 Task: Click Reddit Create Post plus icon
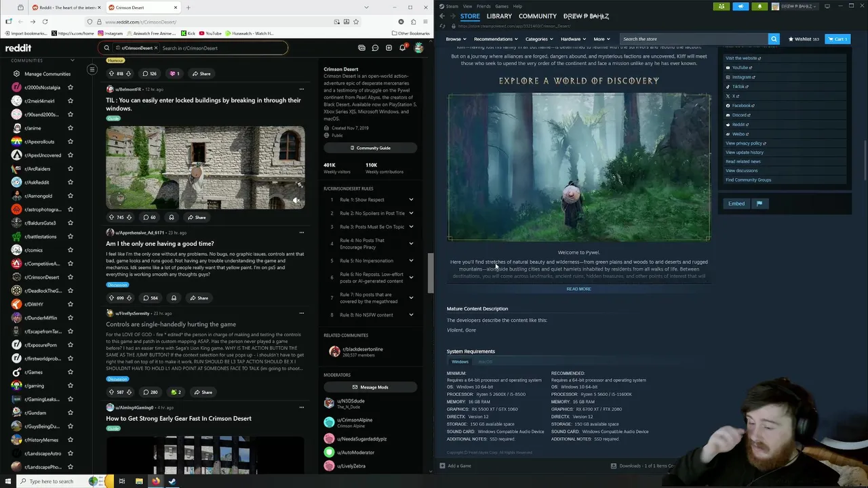389,48
